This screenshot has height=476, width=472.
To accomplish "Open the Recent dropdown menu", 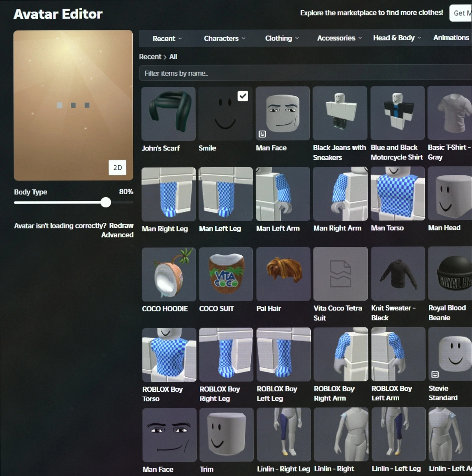I will [x=167, y=38].
